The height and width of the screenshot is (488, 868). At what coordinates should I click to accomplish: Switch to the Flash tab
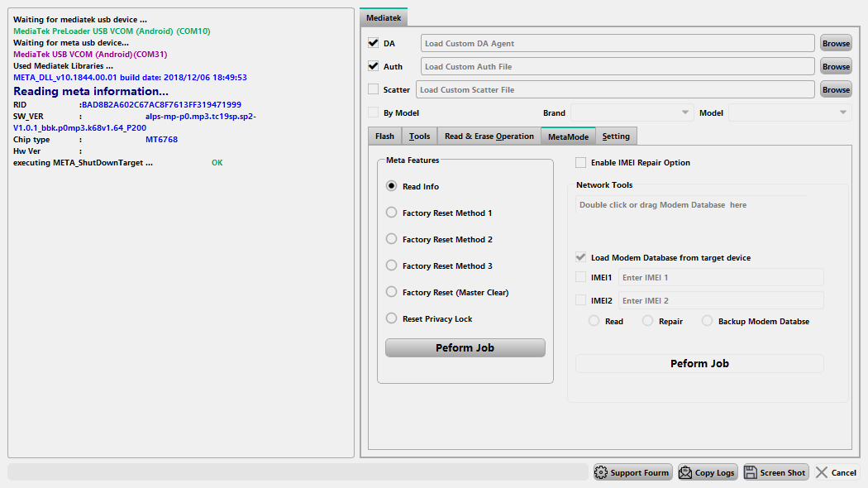[384, 136]
